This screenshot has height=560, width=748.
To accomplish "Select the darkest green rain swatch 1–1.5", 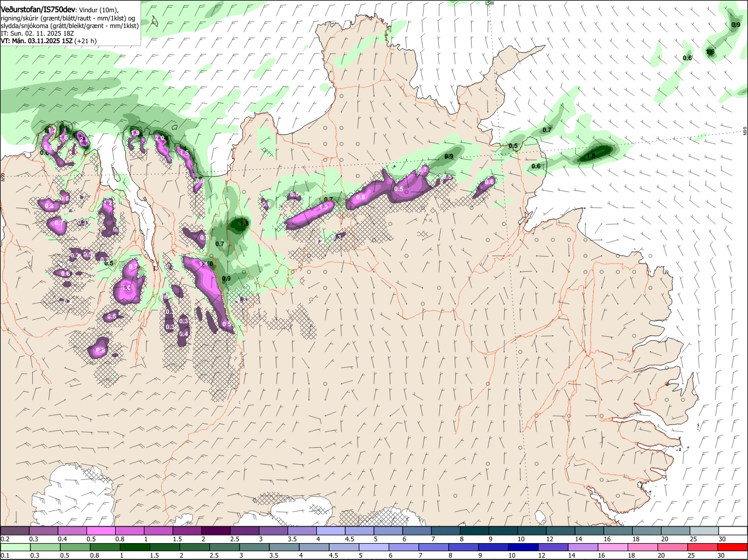I will pos(134,547).
